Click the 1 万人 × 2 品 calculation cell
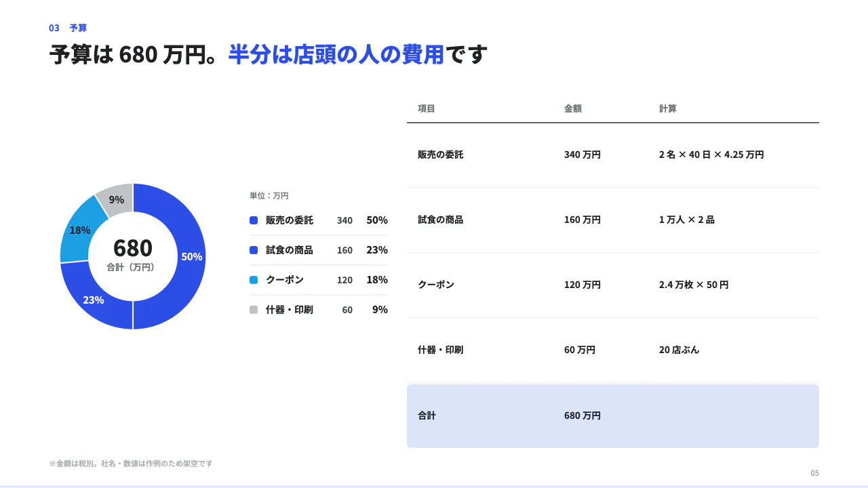868x488 pixels. 687,220
